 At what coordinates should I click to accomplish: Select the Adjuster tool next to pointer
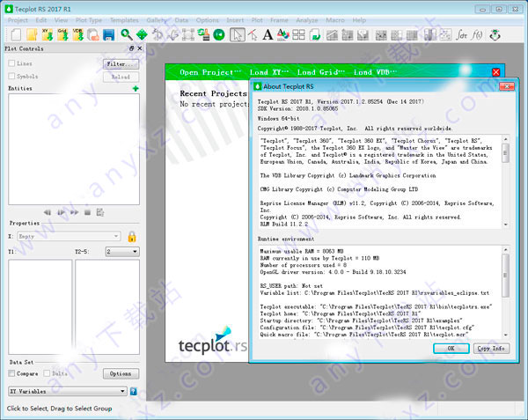pos(253,34)
